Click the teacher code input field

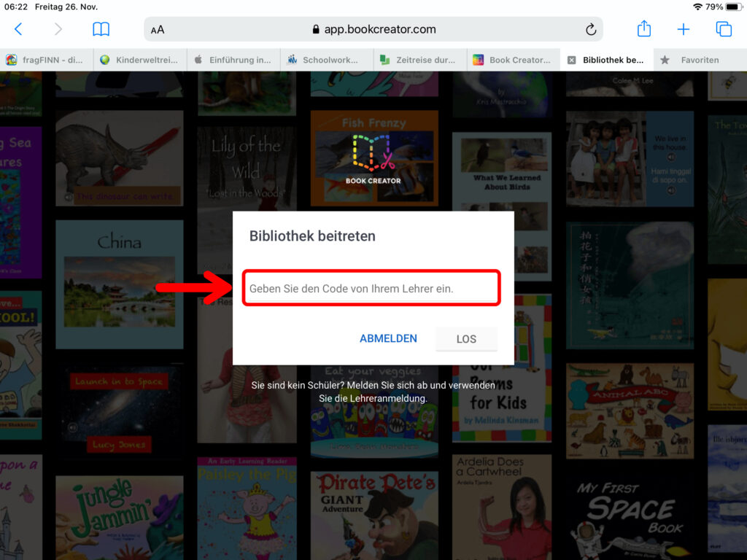(372, 289)
